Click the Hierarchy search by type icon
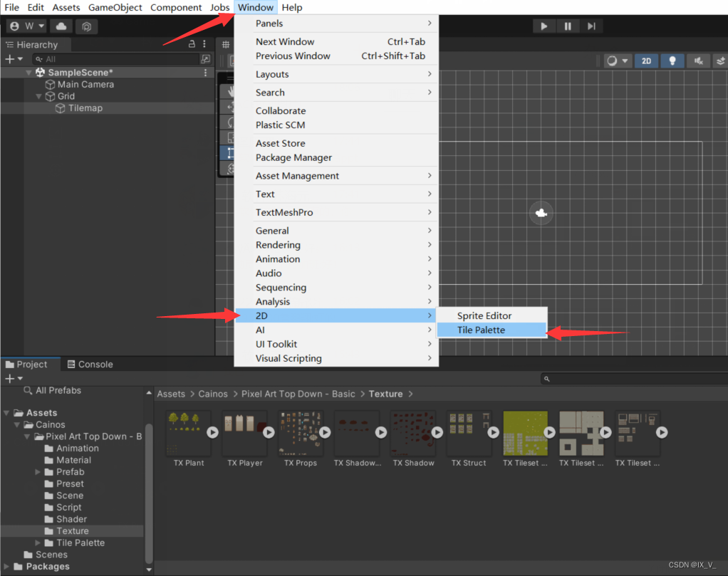728x576 pixels. (x=205, y=59)
